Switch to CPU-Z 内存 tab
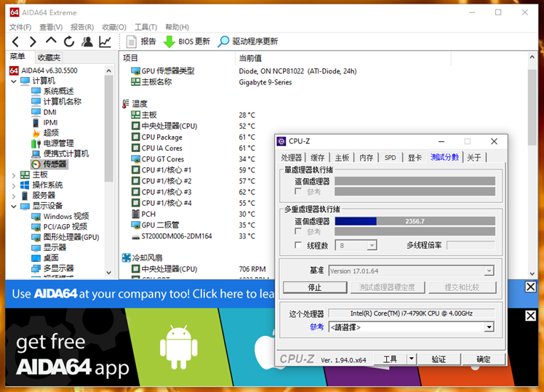 point(366,158)
